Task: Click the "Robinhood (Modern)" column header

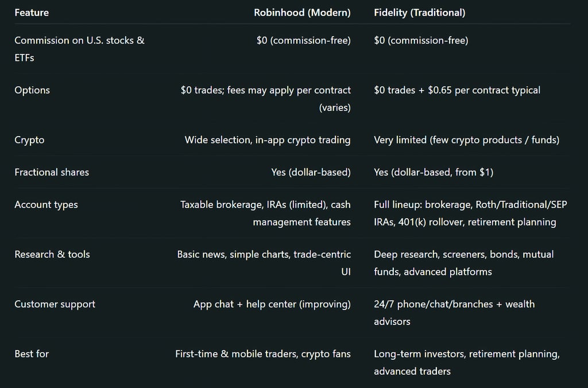Action: [302, 13]
